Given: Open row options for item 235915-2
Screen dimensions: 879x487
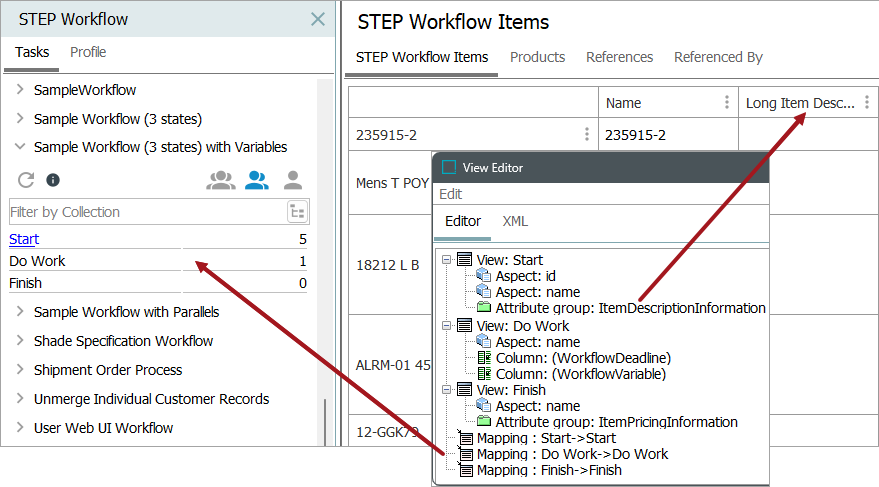Looking at the screenshot, I should pos(587,135).
